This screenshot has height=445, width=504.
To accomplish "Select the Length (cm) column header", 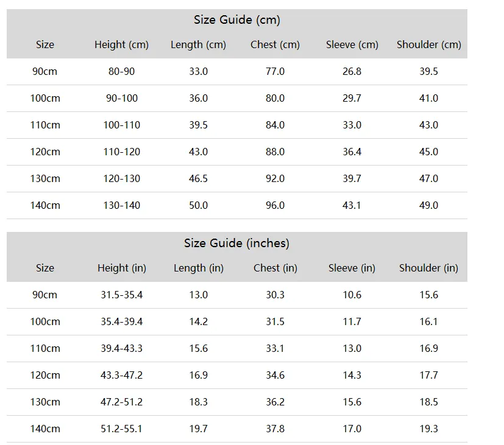I will (198, 44).
